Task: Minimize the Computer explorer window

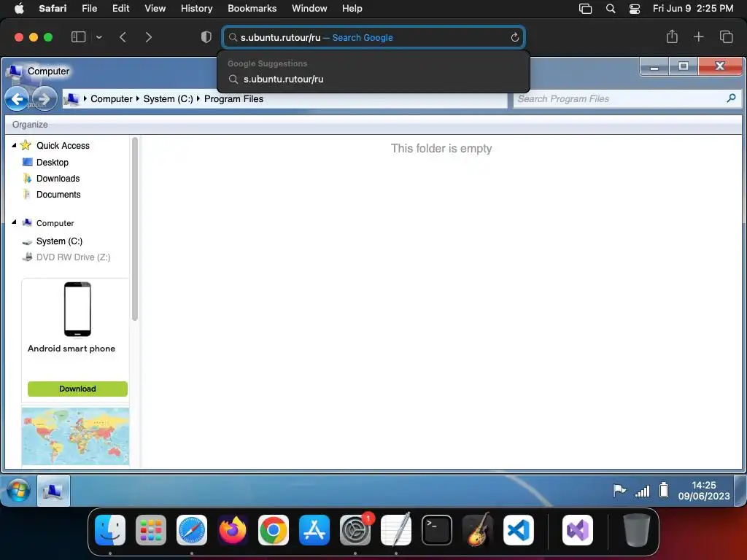Action: click(x=654, y=66)
